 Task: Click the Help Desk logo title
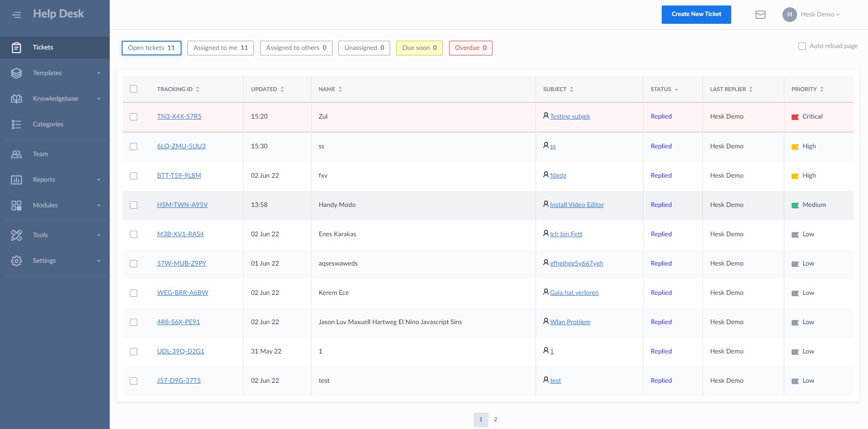[x=59, y=14]
